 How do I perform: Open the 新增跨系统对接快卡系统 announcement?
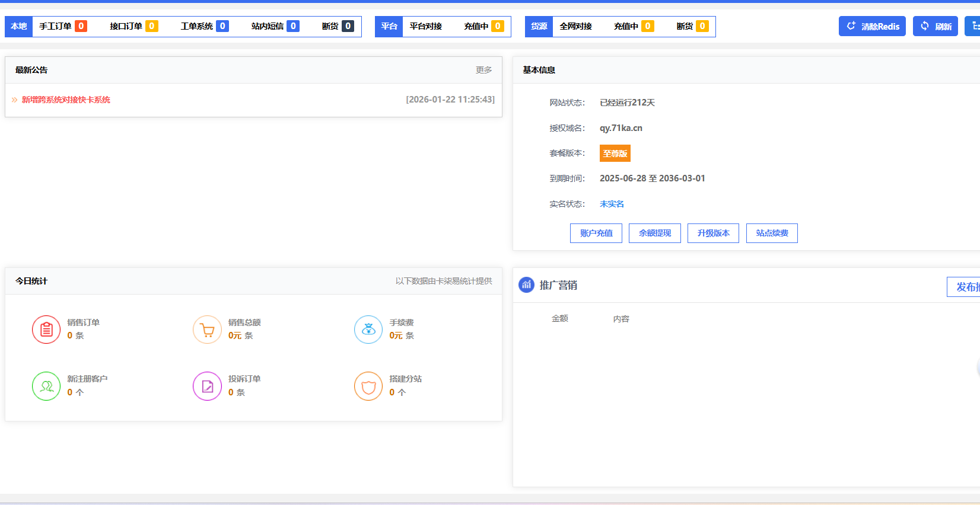click(x=66, y=100)
